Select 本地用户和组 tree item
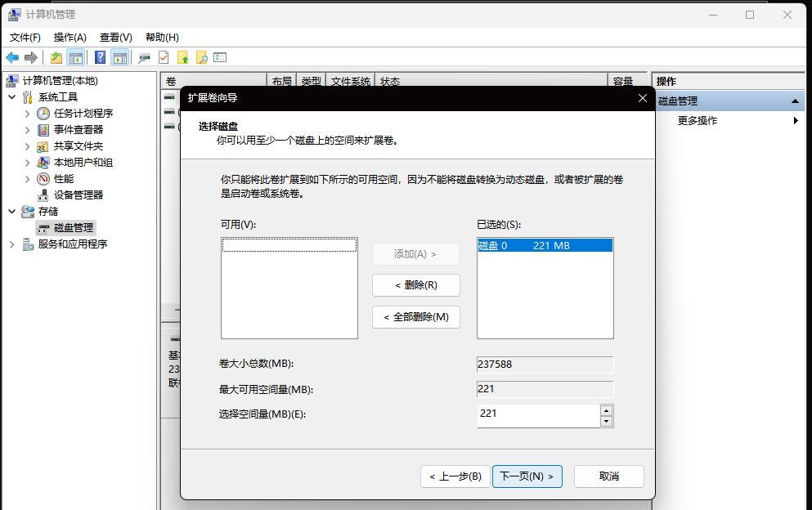 [x=83, y=163]
